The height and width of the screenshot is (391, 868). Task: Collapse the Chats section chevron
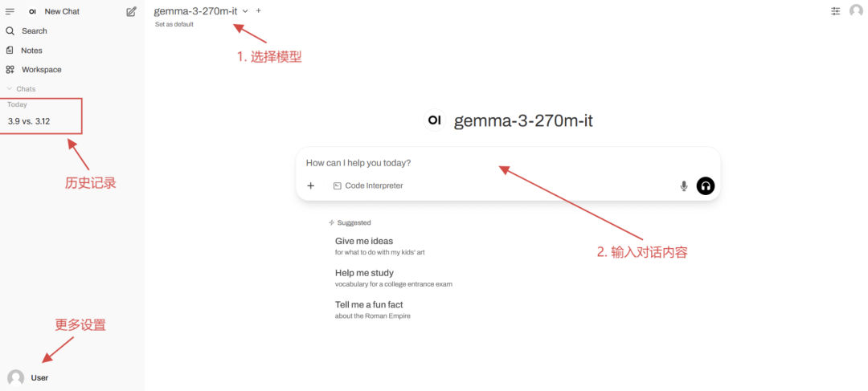[x=9, y=89]
